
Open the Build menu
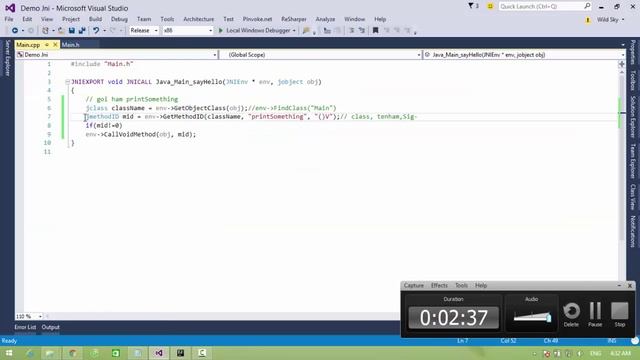pyautogui.click(x=96, y=19)
